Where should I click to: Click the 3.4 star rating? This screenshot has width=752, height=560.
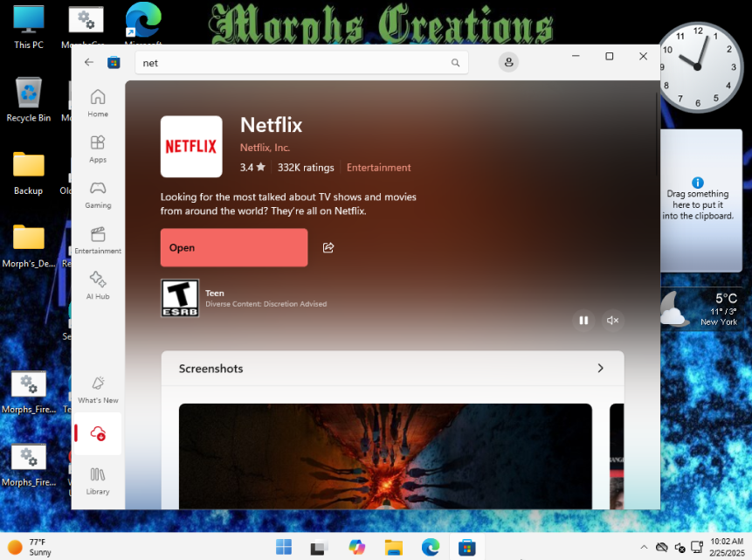click(x=252, y=168)
